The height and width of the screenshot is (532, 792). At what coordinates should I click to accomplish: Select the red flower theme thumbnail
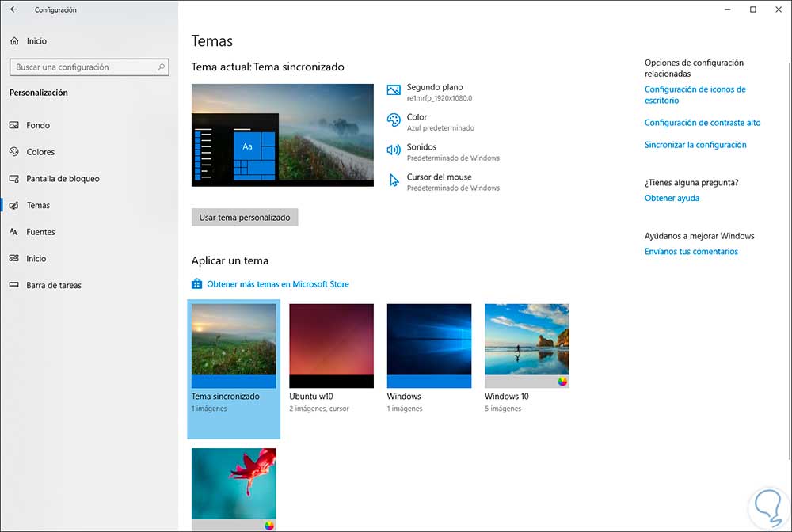(234, 488)
